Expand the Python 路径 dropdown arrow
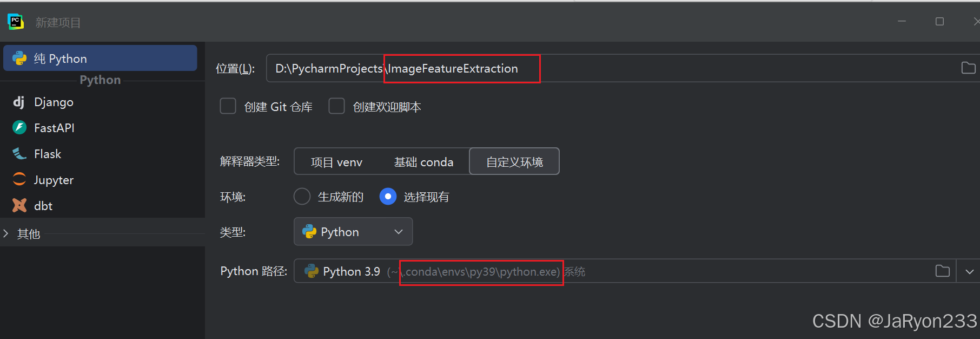 click(x=969, y=271)
